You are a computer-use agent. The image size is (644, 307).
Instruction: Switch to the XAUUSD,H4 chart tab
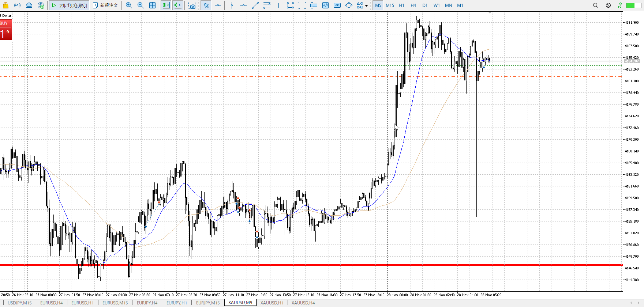pos(303,303)
